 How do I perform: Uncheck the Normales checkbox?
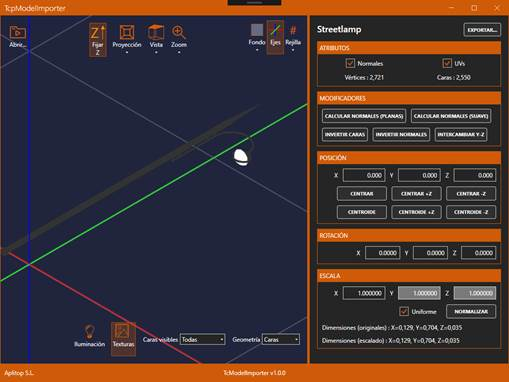tap(350, 63)
